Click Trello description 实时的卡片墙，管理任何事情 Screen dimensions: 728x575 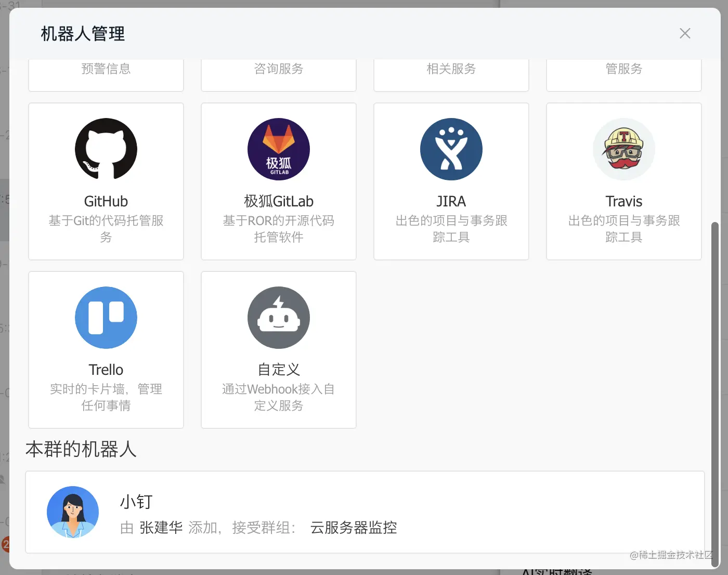point(106,397)
